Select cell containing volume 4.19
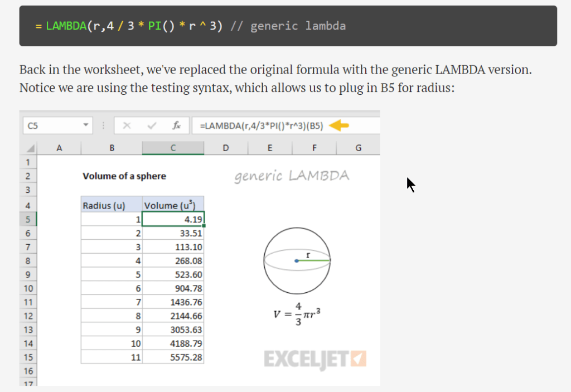Screen dimensions: 571x392 [173, 219]
